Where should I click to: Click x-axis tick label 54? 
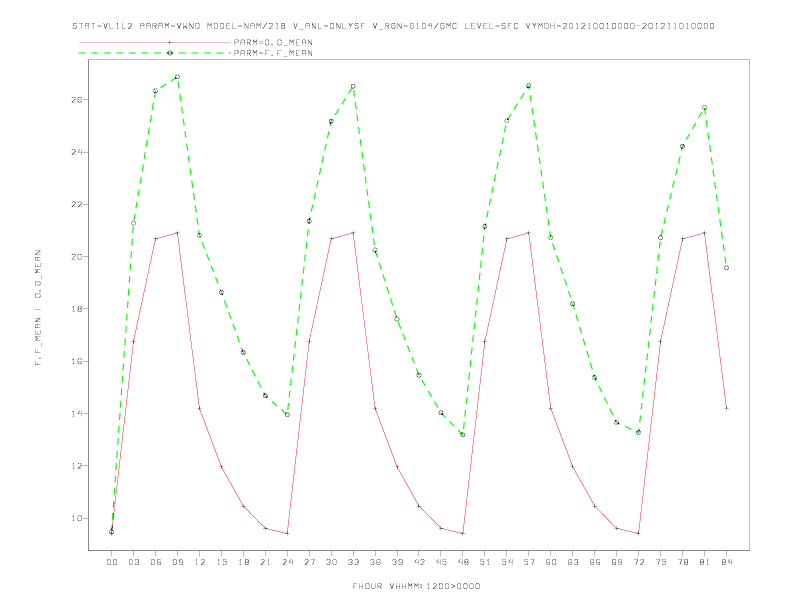click(x=507, y=562)
